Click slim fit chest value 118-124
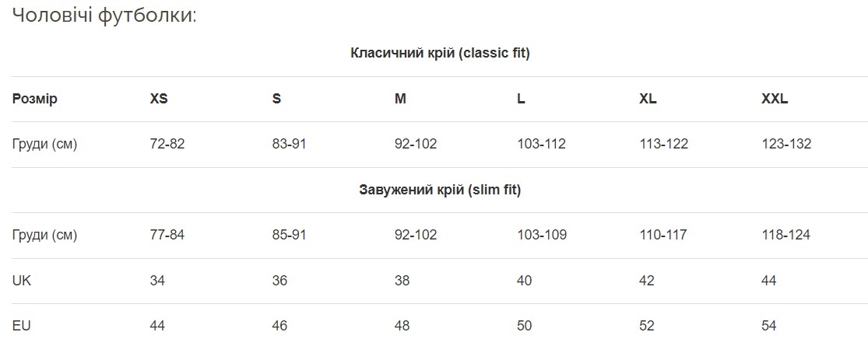This screenshot has width=868, height=360. 786,235
